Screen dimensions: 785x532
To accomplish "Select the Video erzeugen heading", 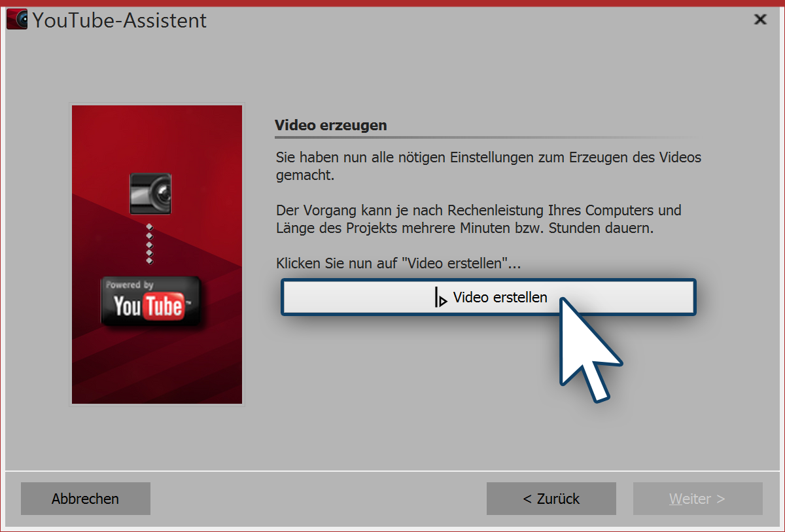I will click(330, 125).
